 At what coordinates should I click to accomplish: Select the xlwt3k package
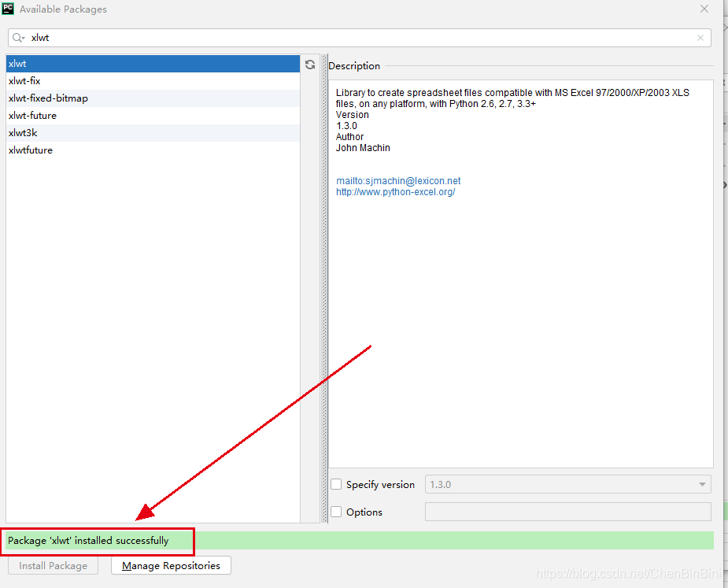[153, 132]
